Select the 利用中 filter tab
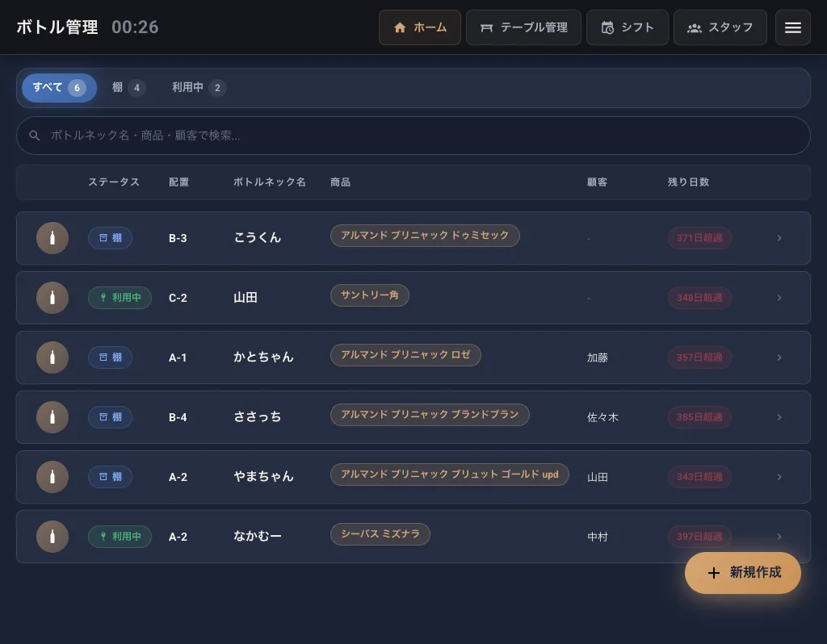This screenshot has height=644, width=827. (x=199, y=87)
